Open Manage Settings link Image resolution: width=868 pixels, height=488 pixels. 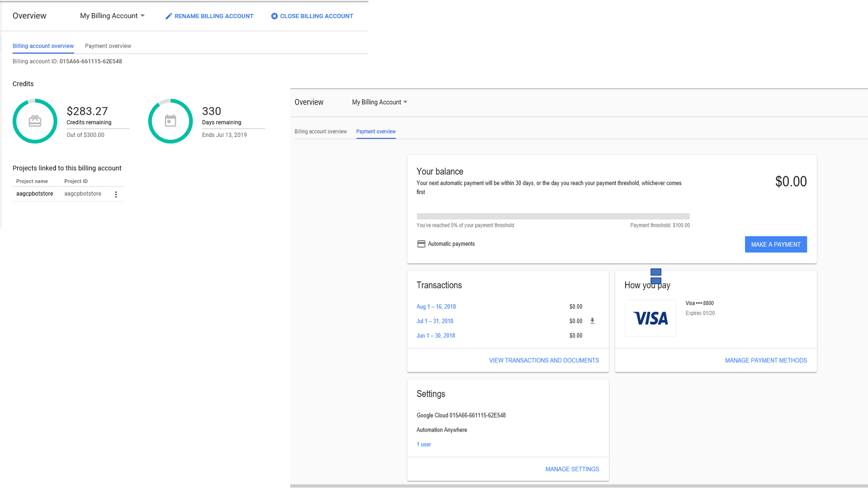pos(572,469)
